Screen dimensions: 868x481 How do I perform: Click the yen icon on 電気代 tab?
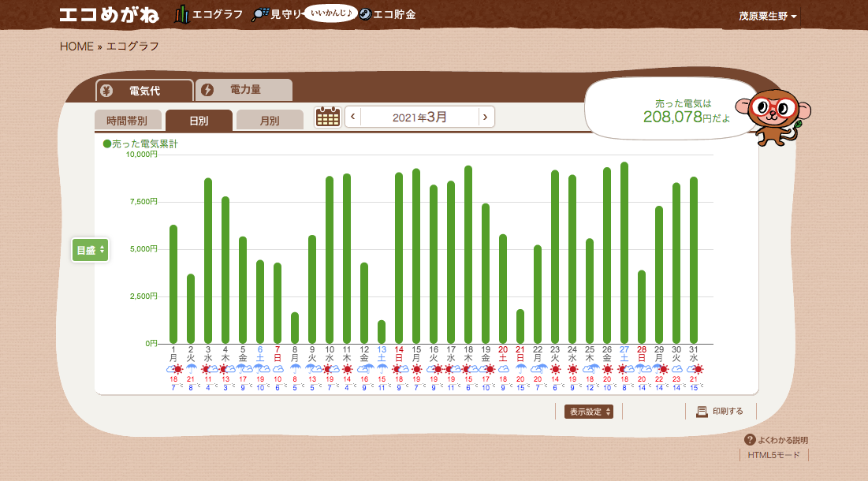pos(107,90)
